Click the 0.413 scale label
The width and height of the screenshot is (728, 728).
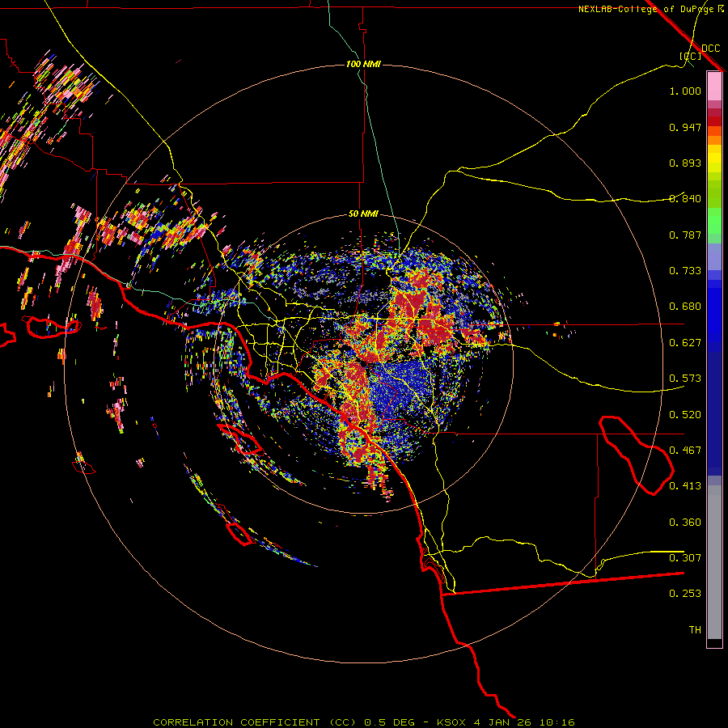pos(685,486)
